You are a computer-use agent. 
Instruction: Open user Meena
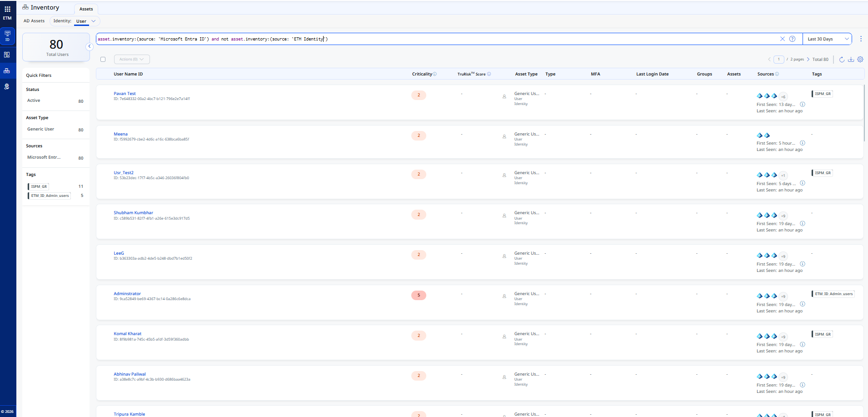click(120, 134)
